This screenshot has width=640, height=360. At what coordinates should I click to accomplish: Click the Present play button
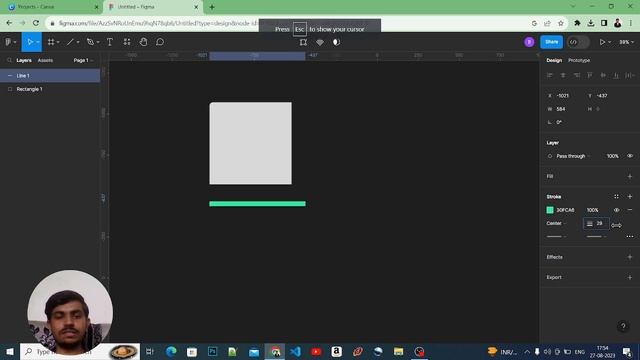[602, 42]
